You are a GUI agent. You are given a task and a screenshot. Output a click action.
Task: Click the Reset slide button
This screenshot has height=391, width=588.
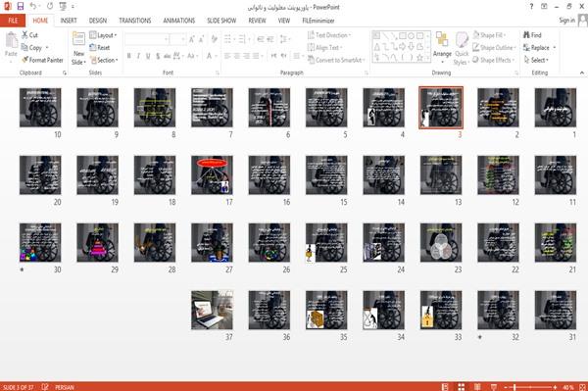pos(100,48)
